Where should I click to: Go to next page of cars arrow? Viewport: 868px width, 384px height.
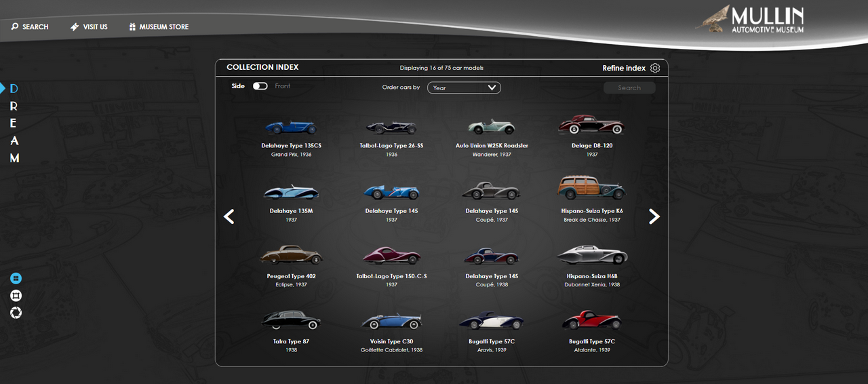(654, 216)
